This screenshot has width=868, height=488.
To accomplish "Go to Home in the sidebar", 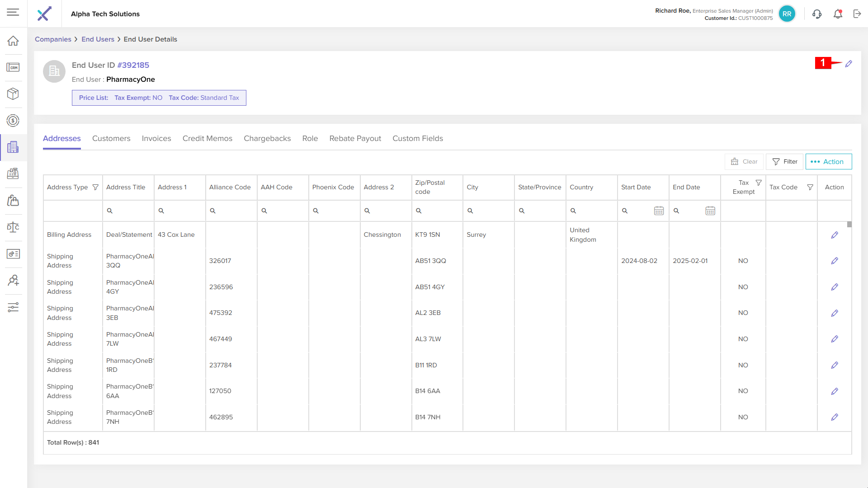I will point(13,41).
